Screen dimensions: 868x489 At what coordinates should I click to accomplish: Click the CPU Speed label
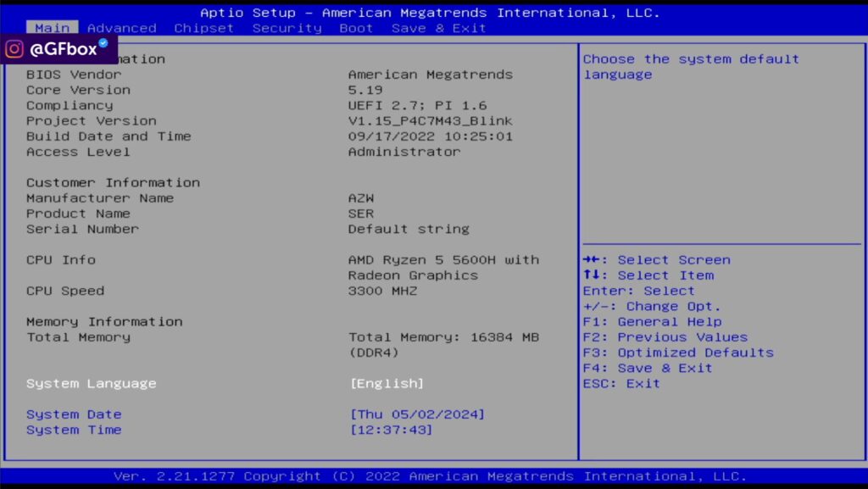pos(65,291)
